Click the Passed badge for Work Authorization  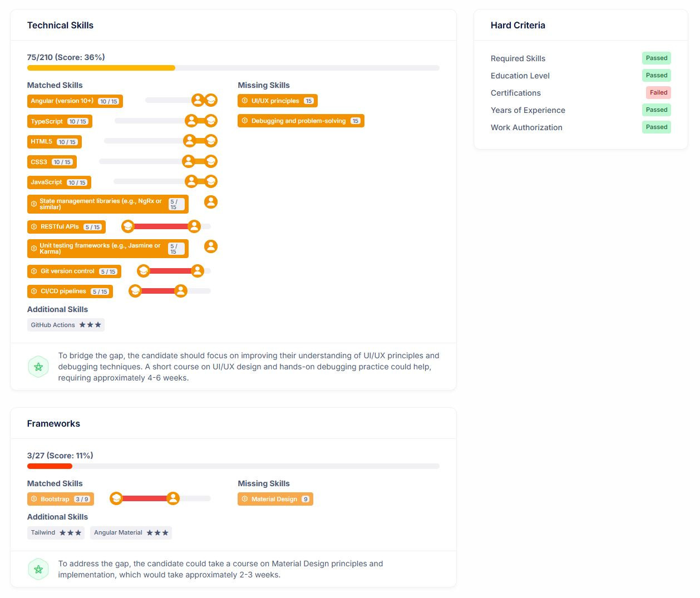click(657, 127)
